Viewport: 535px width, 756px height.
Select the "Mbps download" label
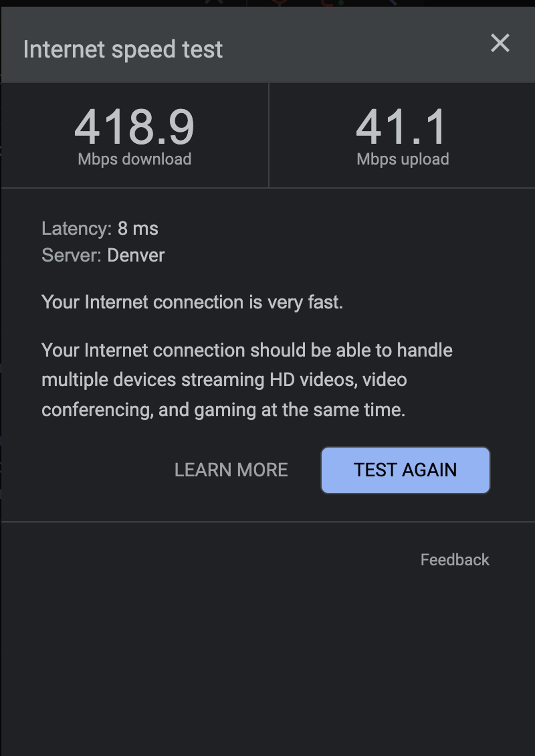[x=135, y=159]
